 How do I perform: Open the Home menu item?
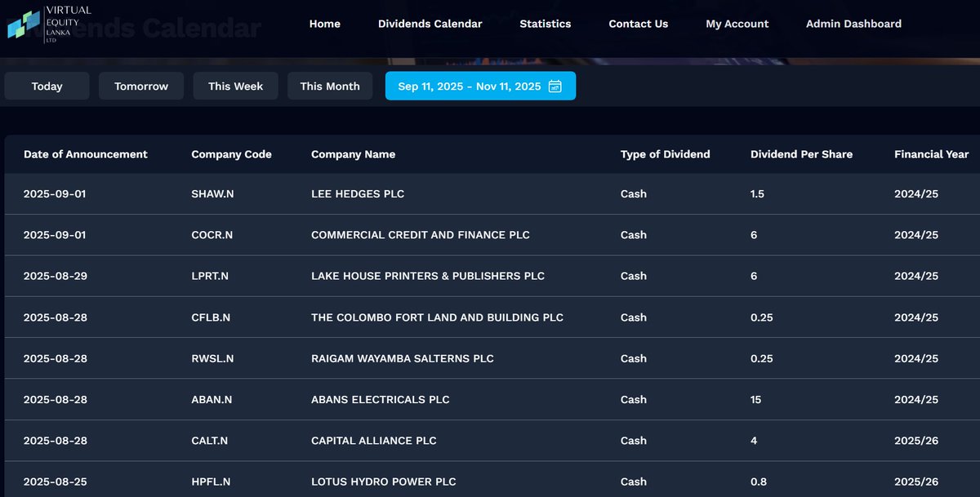pos(325,24)
